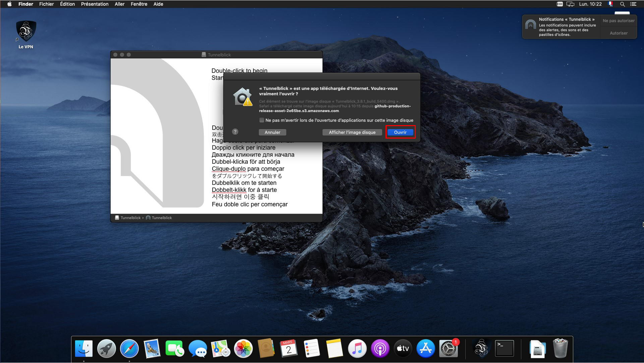Open Podcasts from the Dock

point(380,349)
